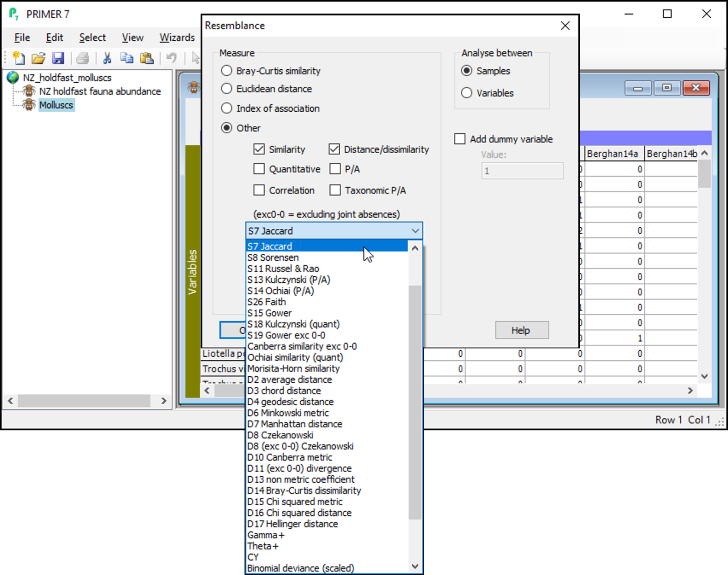This screenshot has width=728, height=575.
Task: Select Binomial deviance (scaled) entry
Action: pyautogui.click(x=327, y=568)
